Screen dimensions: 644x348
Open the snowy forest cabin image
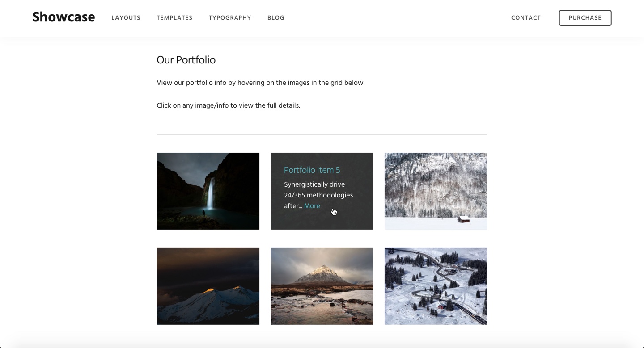click(x=436, y=191)
